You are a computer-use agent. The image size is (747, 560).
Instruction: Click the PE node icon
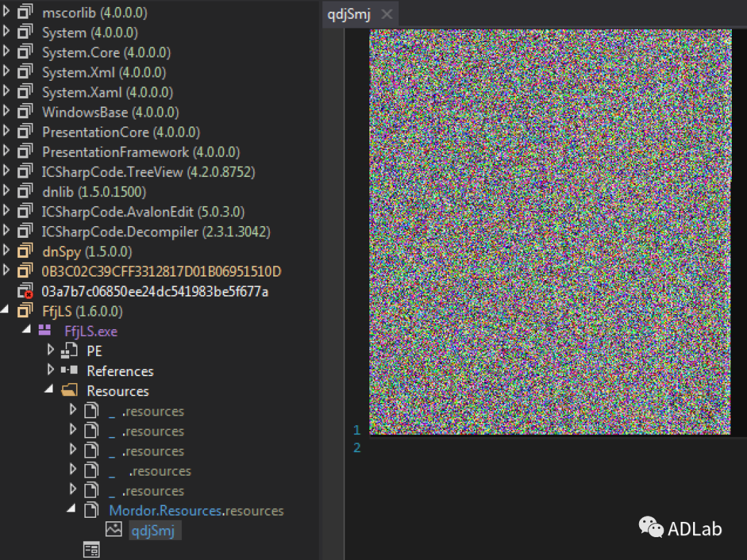(69, 351)
